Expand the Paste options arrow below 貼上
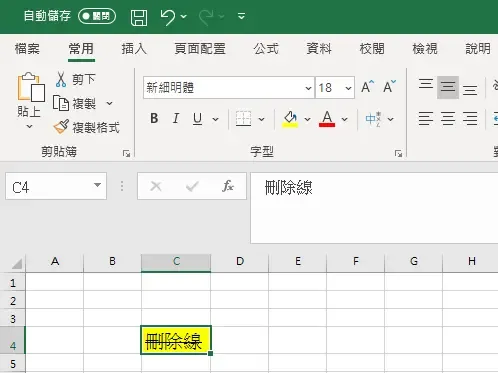The image size is (498, 373). (29, 126)
